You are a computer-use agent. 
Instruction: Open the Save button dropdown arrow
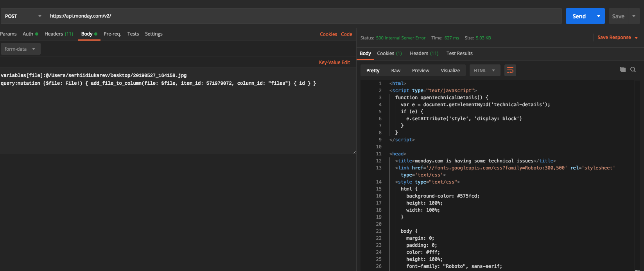pos(634,16)
